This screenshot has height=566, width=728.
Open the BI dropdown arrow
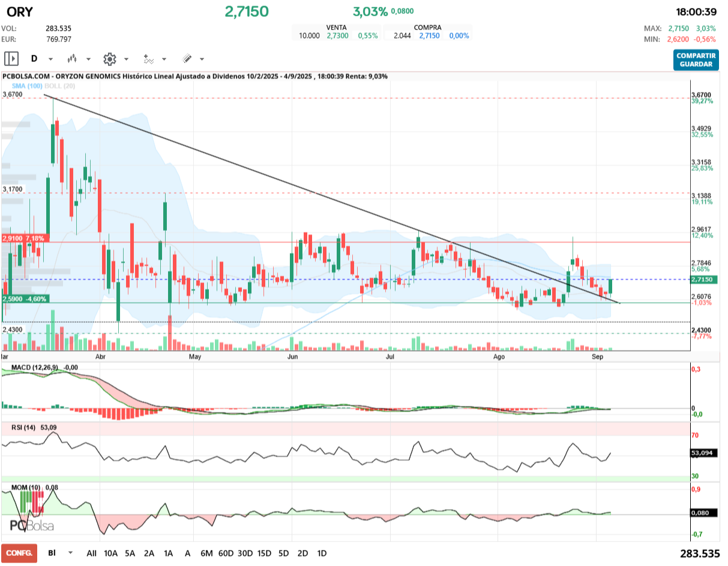pos(71,552)
